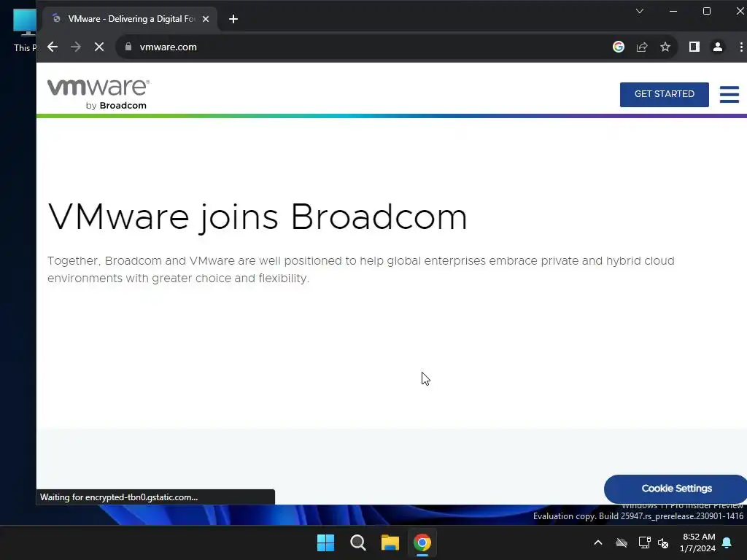Screen dimensions: 747x560
Task: Minimize the Chrome window
Action: tap(673, 11)
